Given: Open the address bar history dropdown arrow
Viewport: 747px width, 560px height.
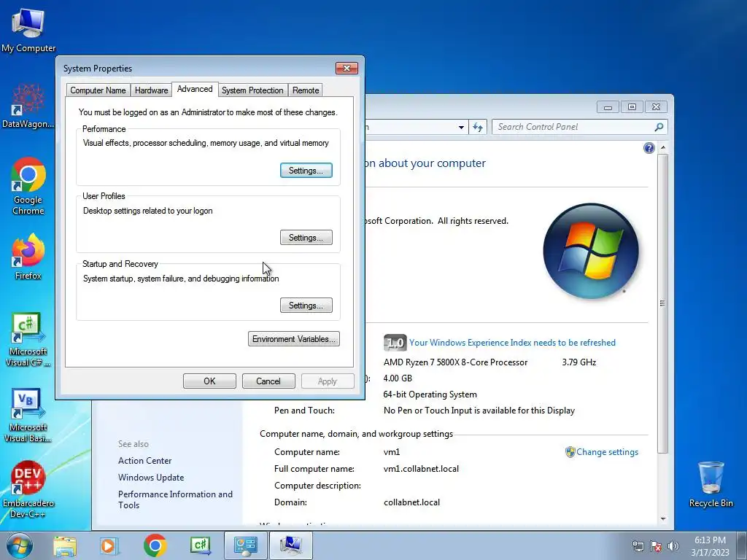Looking at the screenshot, I should [461, 127].
